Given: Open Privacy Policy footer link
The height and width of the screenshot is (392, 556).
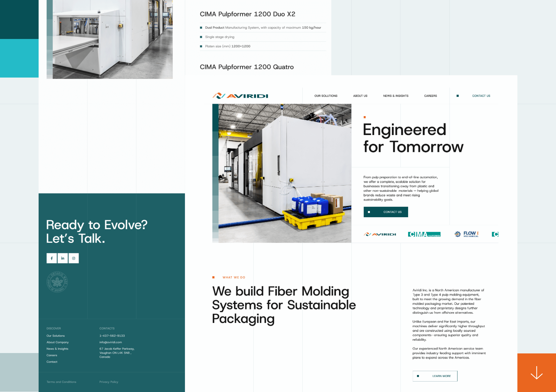Looking at the screenshot, I should pyautogui.click(x=109, y=382).
